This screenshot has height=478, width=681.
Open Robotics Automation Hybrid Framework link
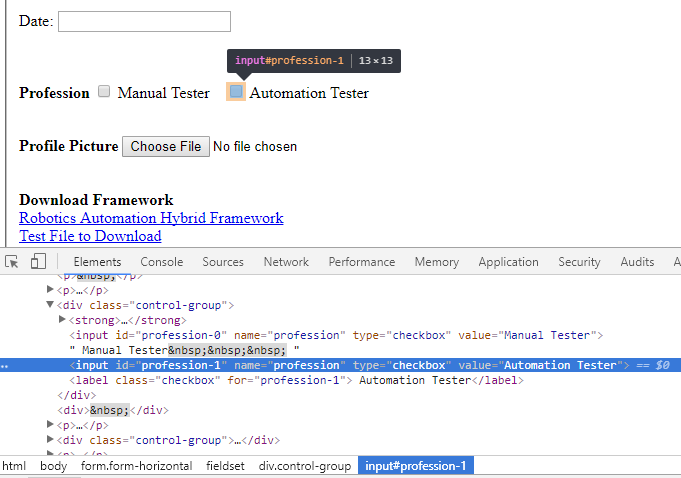click(x=151, y=218)
